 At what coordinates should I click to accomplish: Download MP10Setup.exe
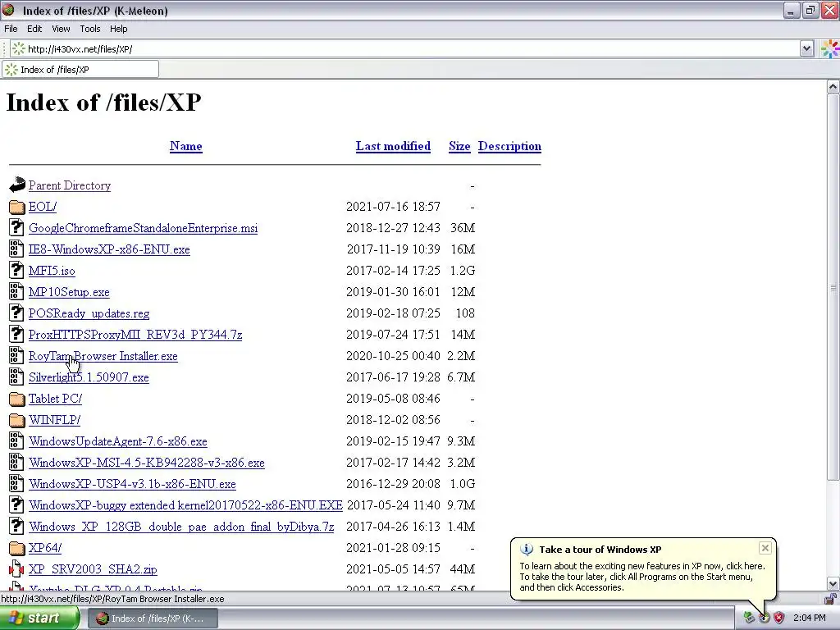coord(69,292)
